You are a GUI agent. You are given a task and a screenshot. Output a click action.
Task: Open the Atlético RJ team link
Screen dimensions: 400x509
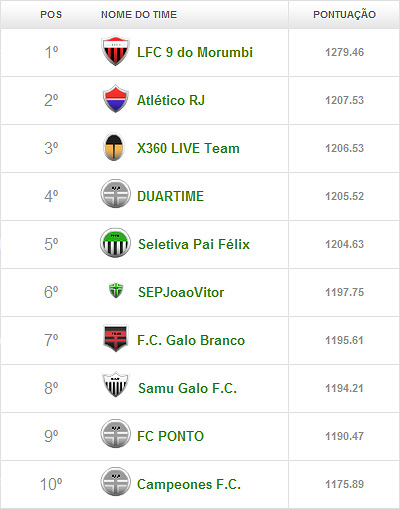pyautogui.click(x=171, y=100)
